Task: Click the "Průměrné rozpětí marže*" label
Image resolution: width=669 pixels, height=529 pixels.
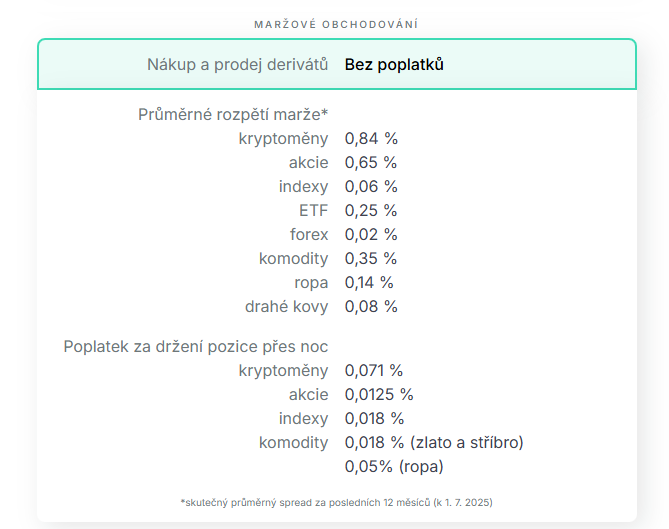Action: tap(233, 114)
